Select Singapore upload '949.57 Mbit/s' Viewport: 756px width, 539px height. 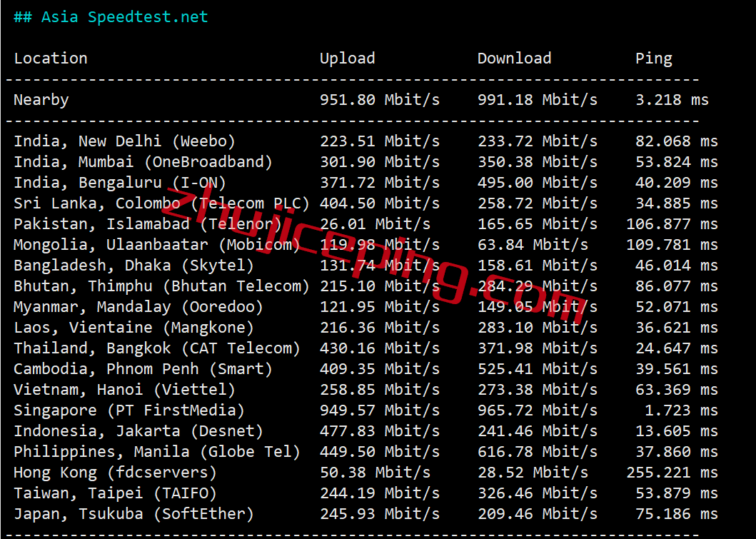click(380, 410)
